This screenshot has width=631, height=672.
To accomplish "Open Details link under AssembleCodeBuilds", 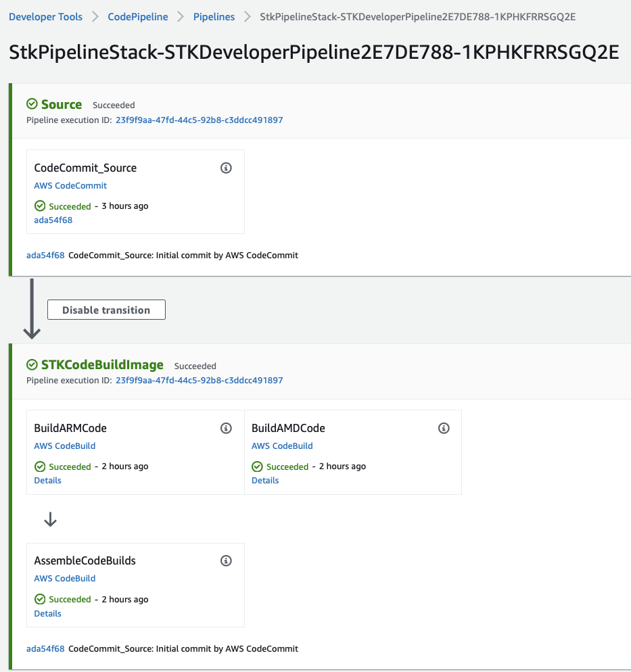I will click(x=47, y=613).
